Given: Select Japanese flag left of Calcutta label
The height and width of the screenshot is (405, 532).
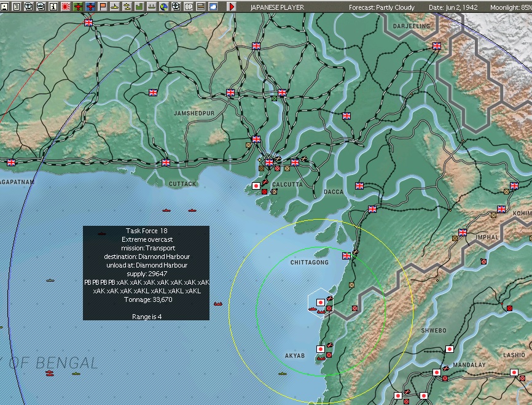Looking at the screenshot, I should click(256, 186).
